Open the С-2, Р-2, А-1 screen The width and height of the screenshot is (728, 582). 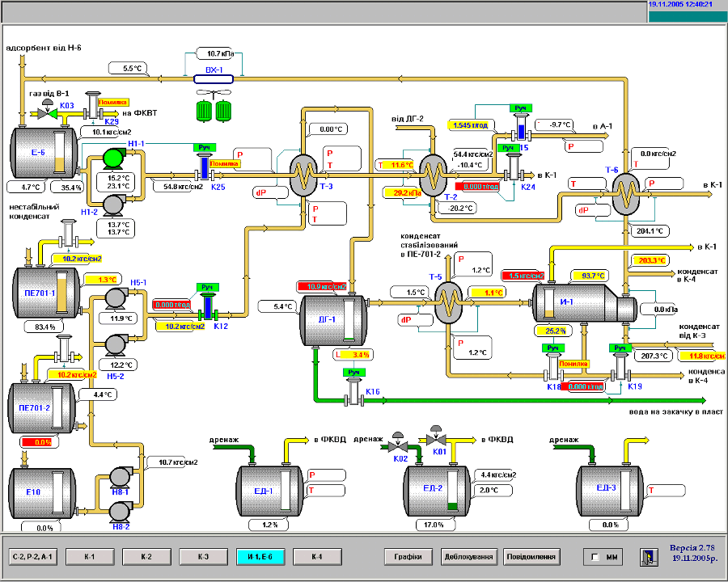(33, 556)
